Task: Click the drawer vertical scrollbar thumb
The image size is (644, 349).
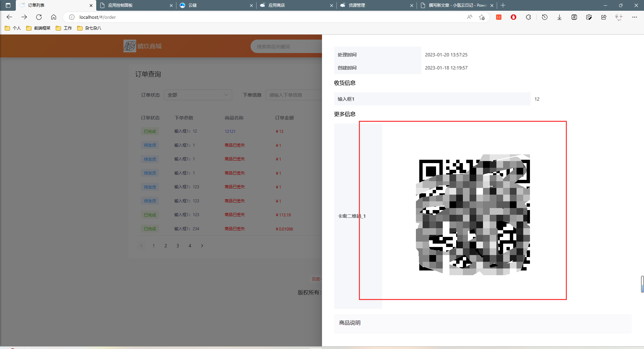Action: tap(642, 284)
